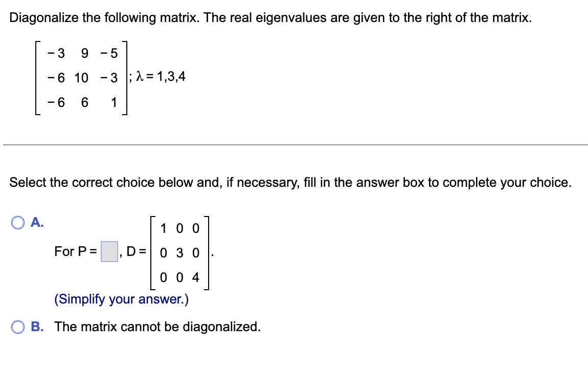
Task: Click the blue label A
Action: point(35,220)
